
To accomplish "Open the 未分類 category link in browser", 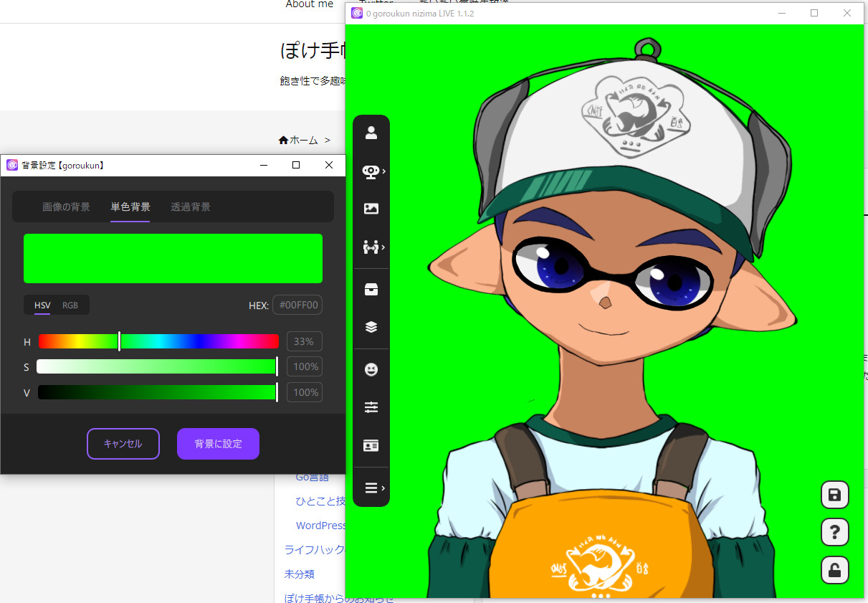I will pos(299,574).
